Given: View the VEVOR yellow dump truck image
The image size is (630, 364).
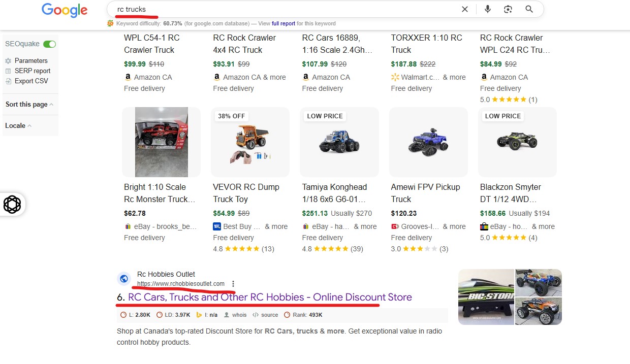Looking at the screenshot, I should [250, 145].
